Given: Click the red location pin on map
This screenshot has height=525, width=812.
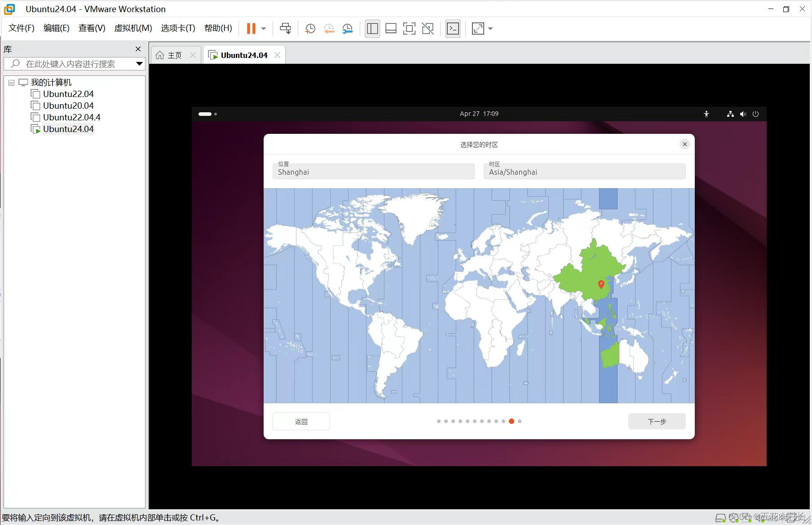Looking at the screenshot, I should 601,284.
